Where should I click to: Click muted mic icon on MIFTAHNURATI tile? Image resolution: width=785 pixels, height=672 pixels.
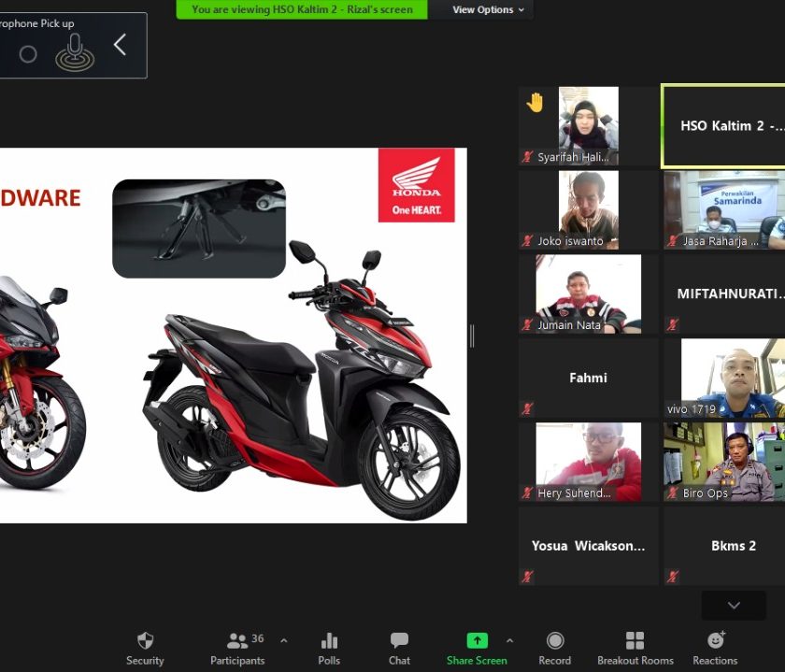pyautogui.click(x=672, y=324)
